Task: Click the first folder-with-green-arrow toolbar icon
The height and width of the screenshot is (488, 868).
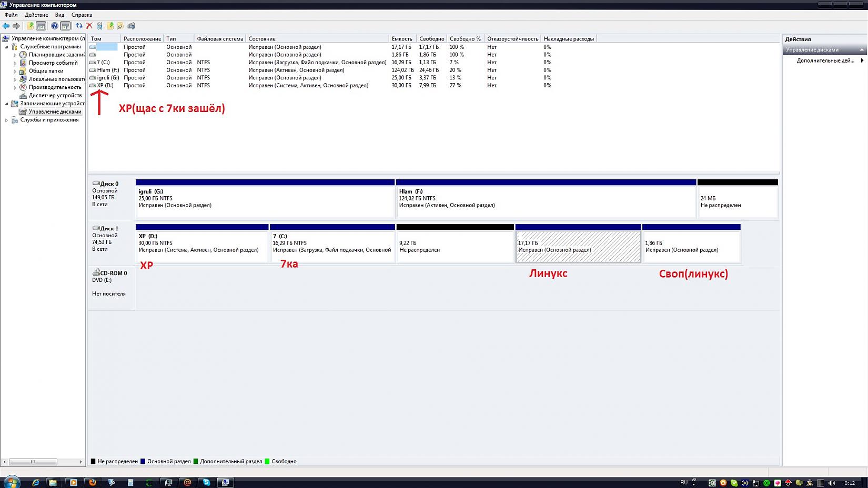Action: [31, 26]
